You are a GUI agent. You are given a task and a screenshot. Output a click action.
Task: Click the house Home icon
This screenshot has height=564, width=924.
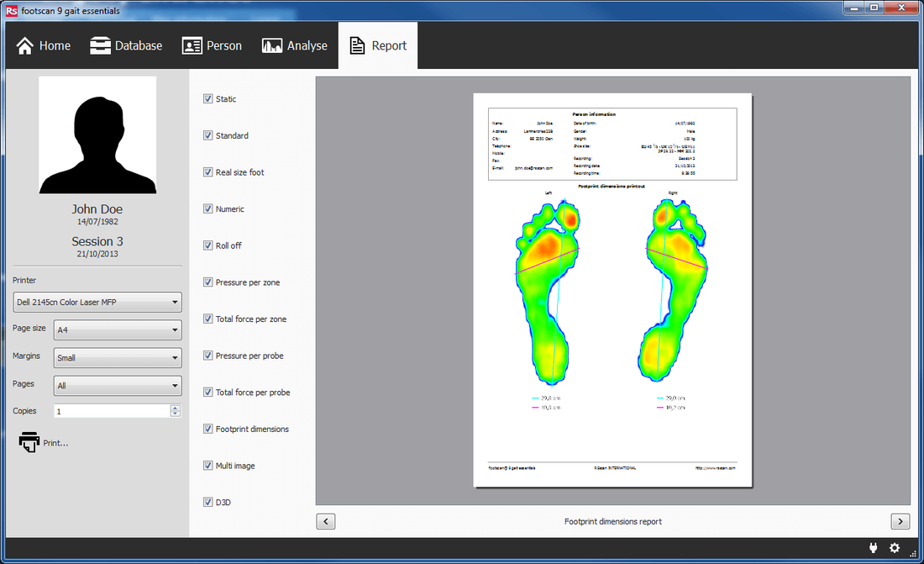click(24, 45)
